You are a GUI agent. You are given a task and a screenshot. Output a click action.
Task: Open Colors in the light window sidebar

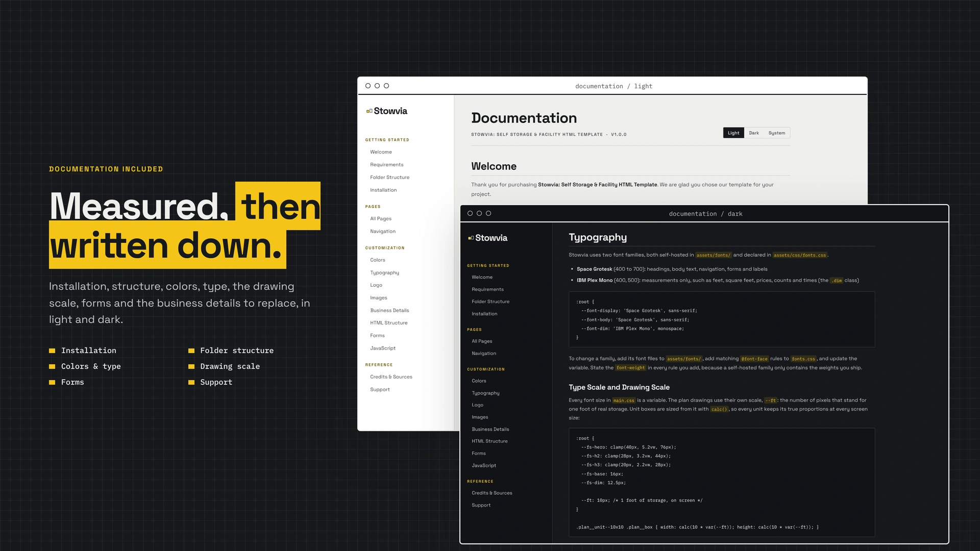coord(378,260)
